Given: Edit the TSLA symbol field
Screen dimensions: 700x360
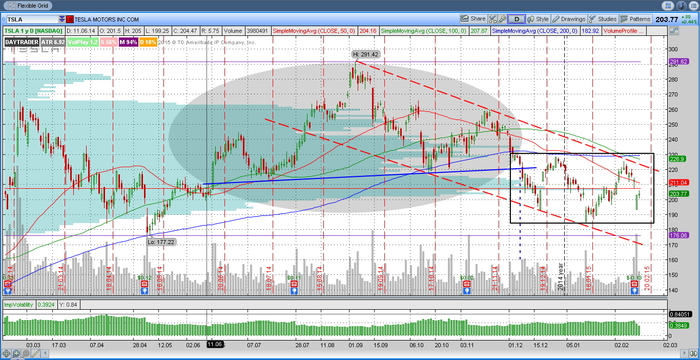Looking at the screenshot, I should coord(32,19).
